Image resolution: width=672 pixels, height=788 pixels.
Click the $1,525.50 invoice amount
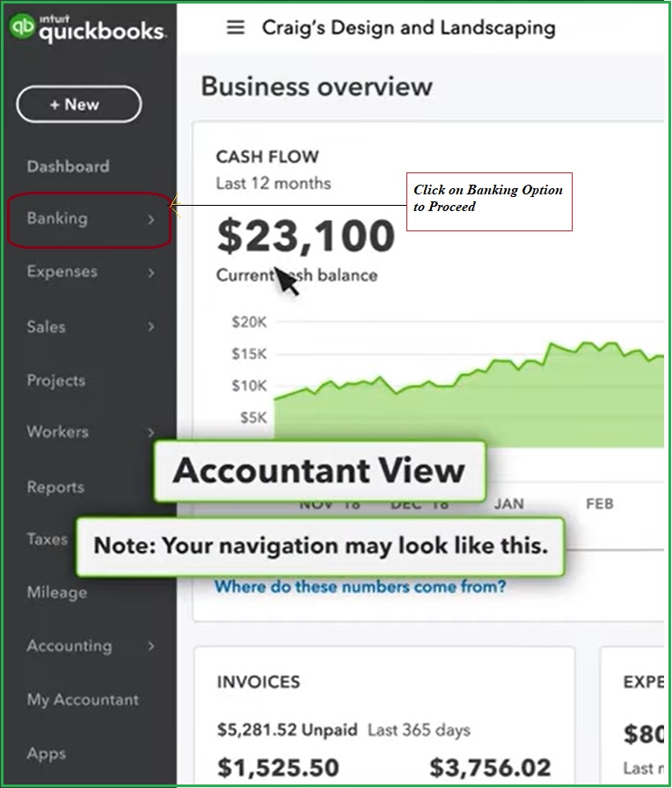pyautogui.click(x=278, y=768)
